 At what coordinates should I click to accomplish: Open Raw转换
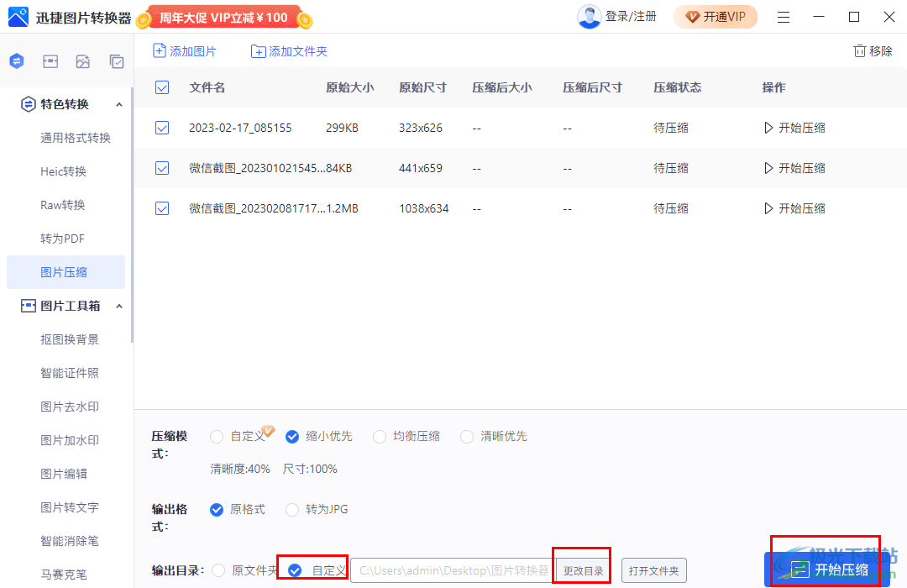pos(62,205)
